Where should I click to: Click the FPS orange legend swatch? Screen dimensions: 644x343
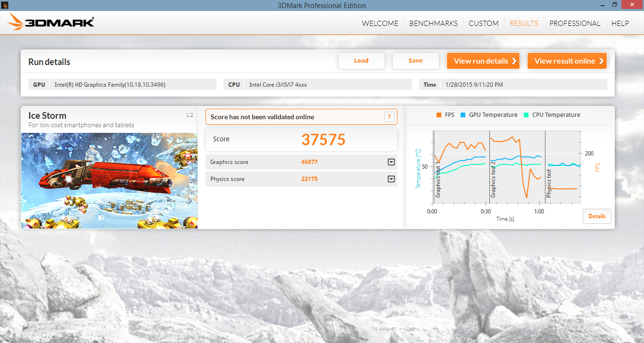click(439, 115)
